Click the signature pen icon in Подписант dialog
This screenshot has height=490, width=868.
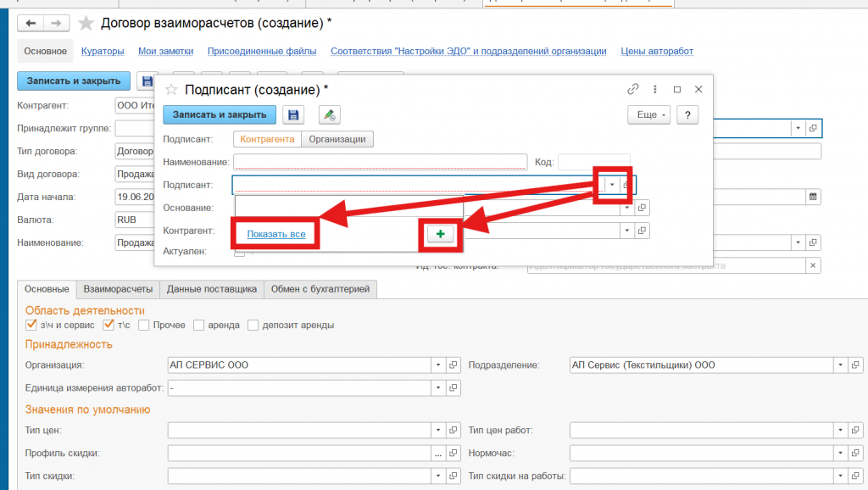[329, 114]
